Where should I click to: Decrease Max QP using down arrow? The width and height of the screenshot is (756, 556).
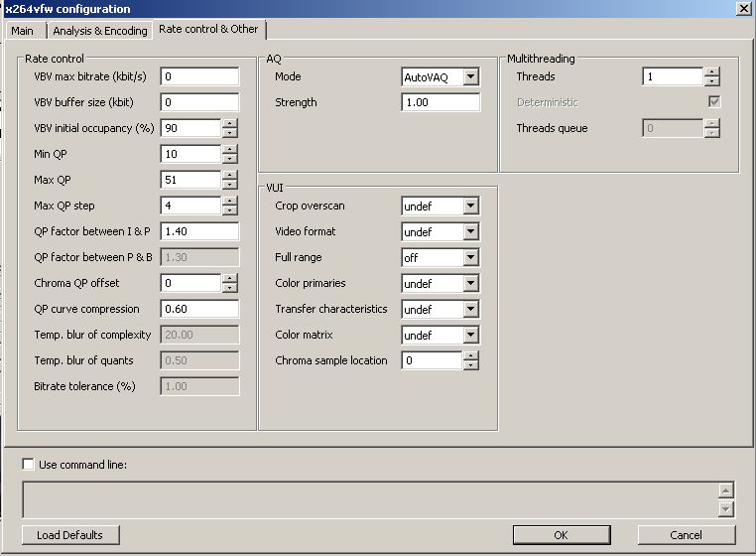point(230,185)
